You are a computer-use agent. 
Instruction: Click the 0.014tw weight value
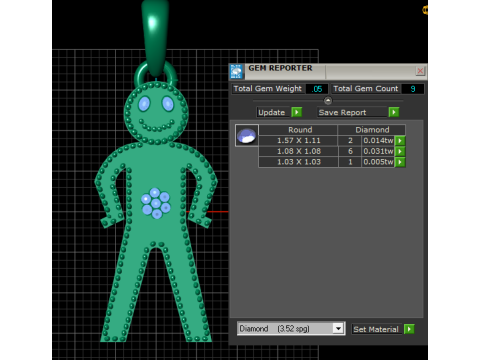[x=378, y=140]
